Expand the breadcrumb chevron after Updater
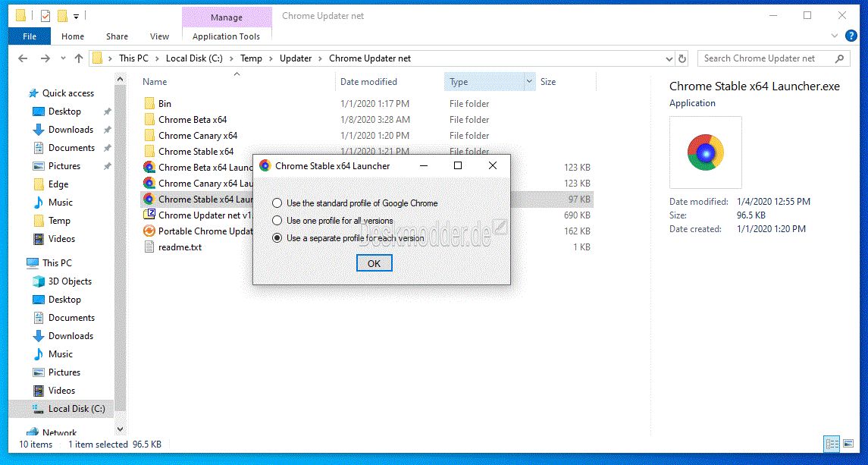Viewport: 868px width, 465px height. pos(321,58)
